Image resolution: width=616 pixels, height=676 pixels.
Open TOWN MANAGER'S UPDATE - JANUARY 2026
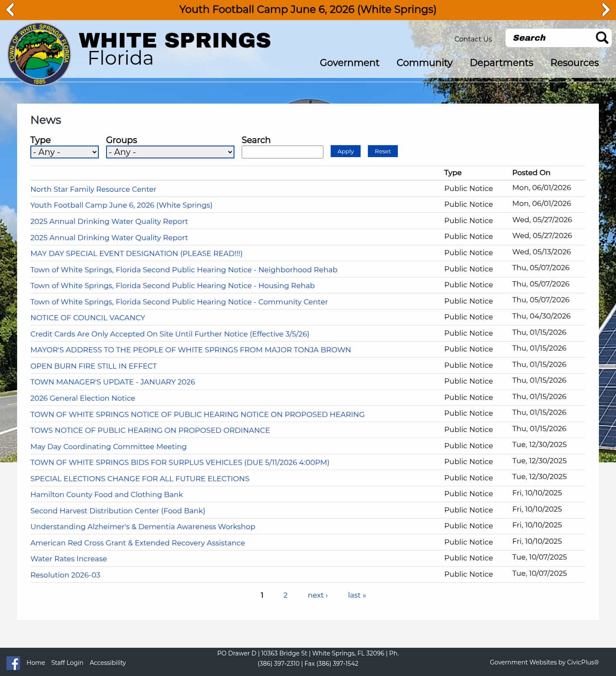pos(113,382)
